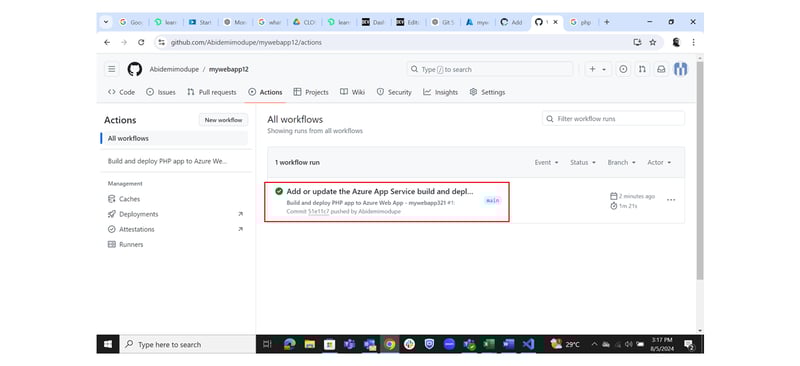Click the mywebapp12 repository name
Screen dimensions: 800x366
pyautogui.click(x=229, y=69)
